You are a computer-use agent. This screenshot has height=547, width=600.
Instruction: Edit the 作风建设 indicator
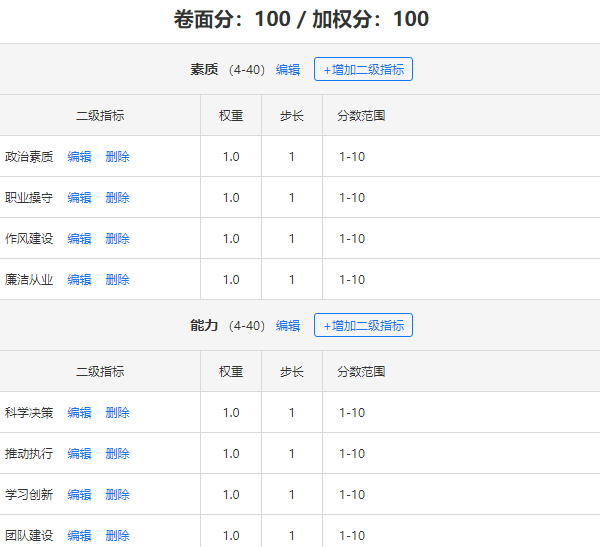coord(79,238)
